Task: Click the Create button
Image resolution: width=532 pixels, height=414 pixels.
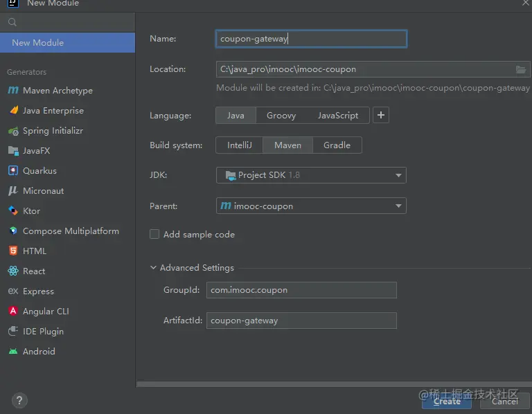Action: click(x=447, y=402)
